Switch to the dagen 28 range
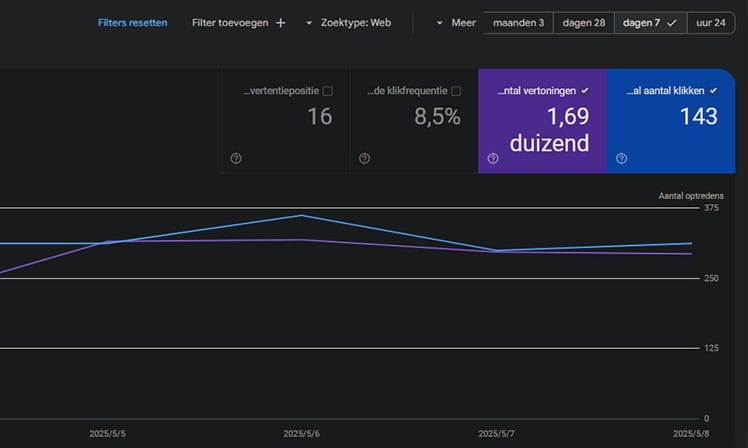 coord(584,23)
